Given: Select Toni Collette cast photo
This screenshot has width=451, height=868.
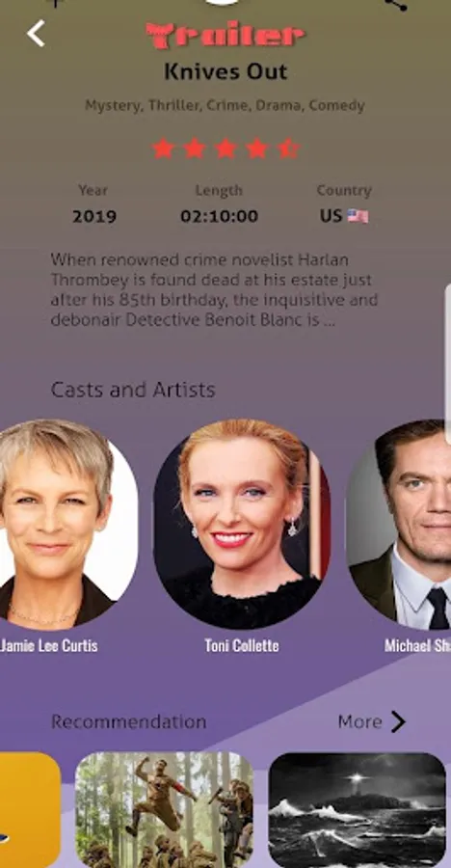Looking at the screenshot, I should tap(242, 525).
